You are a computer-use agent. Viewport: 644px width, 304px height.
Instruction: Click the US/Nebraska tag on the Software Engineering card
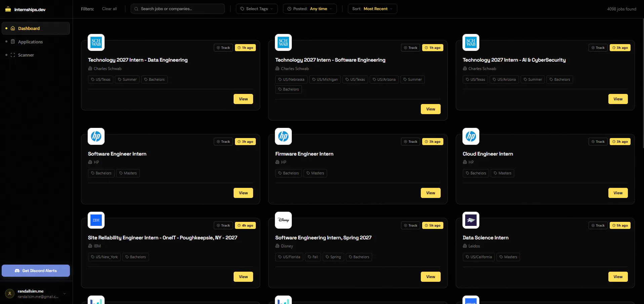pyautogui.click(x=291, y=79)
